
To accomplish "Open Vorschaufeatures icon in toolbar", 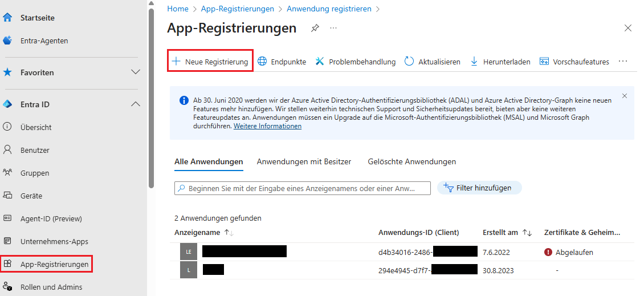I will coord(544,62).
